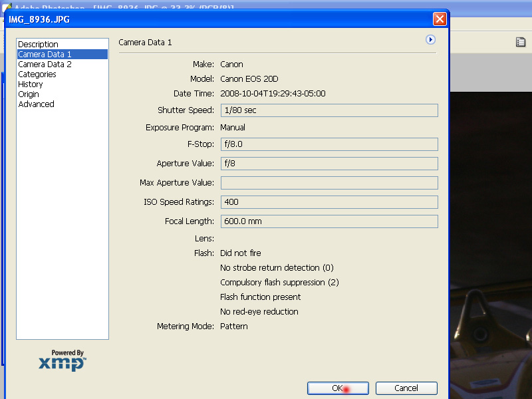Open the panel flyout menu arrow
Screen dimensions: 532x399
430,40
